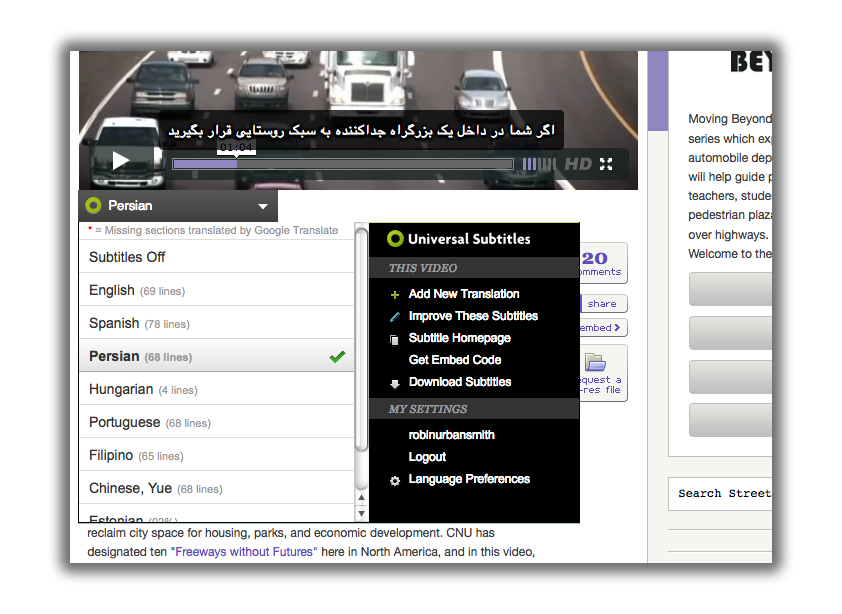
Task: Click the Download Subtitles arrow icon
Action: tap(395, 383)
